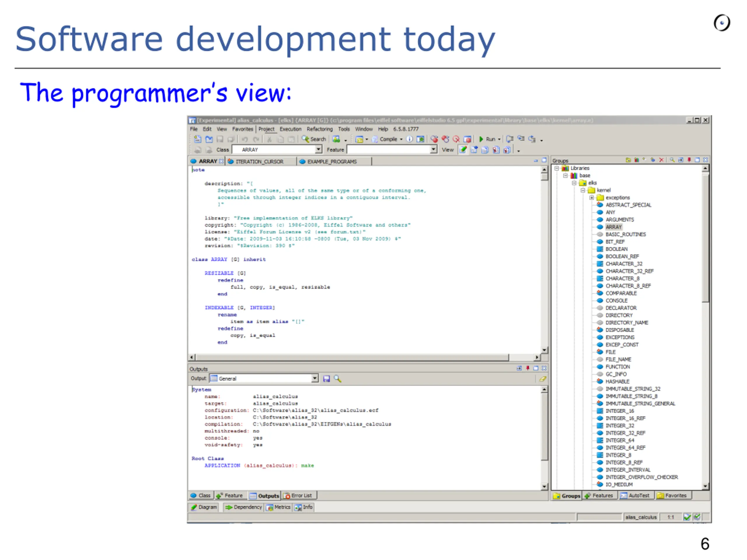Click the red X delete icon in Groups

point(661,160)
